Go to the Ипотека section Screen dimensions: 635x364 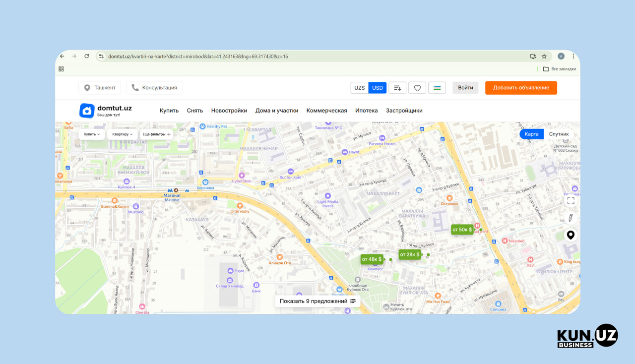(x=366, y=111)
